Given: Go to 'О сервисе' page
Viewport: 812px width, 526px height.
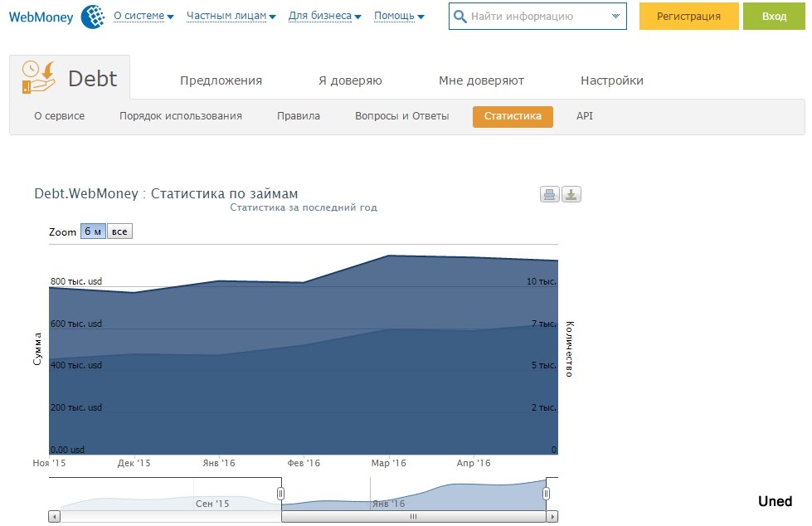Looking at the screenshot, I should pos(60,116).
